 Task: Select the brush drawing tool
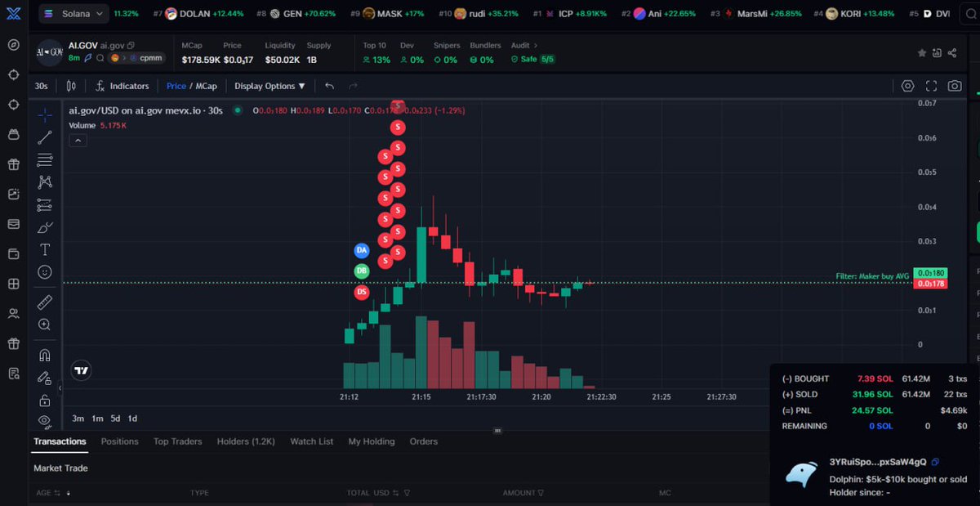tap(45, 227)
